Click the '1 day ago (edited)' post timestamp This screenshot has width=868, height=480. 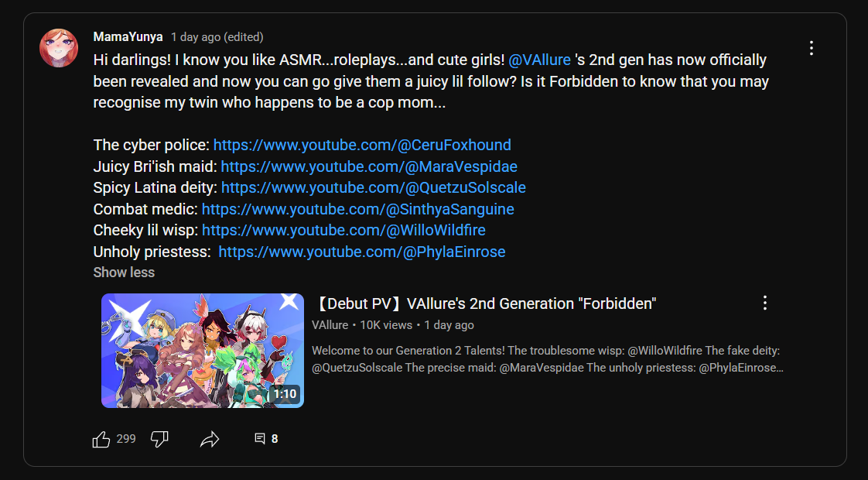click(217, 37)
